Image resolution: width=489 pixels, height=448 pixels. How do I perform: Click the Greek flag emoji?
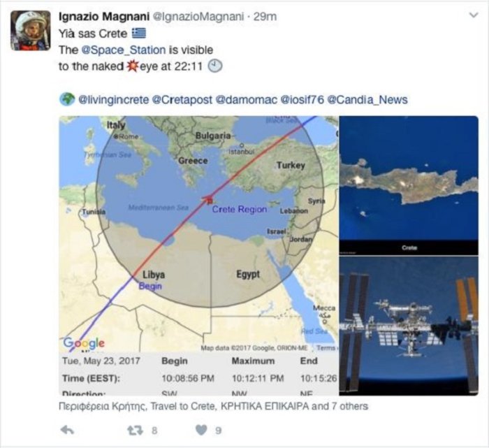139,33
